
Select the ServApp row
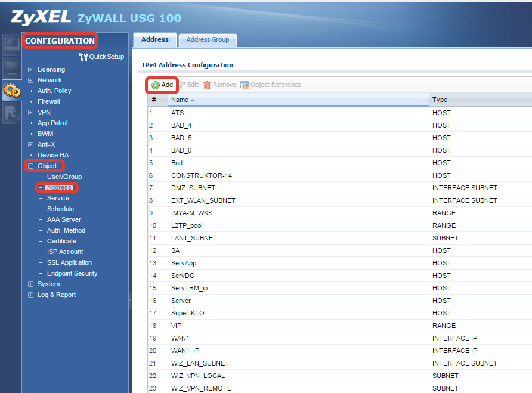(x=340, y=263)
